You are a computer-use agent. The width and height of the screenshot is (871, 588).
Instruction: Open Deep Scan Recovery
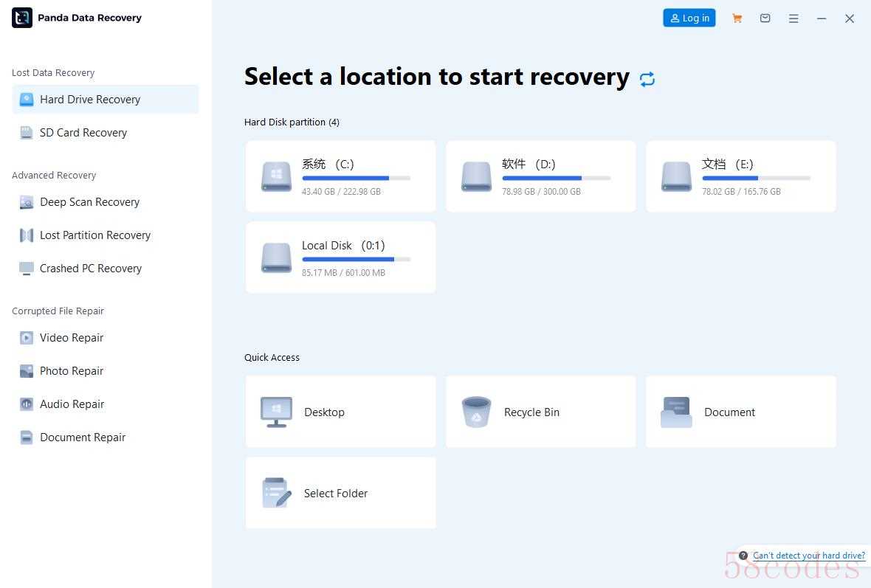point(106,202)
